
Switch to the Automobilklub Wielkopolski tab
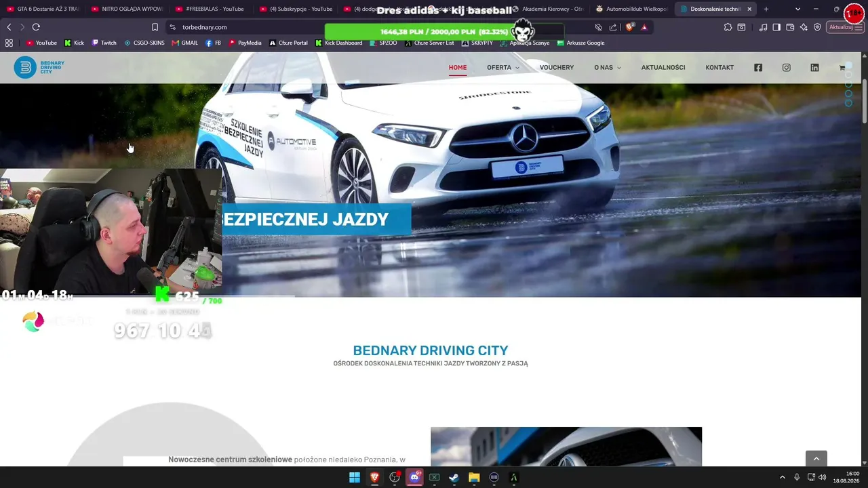coord(631,9)
